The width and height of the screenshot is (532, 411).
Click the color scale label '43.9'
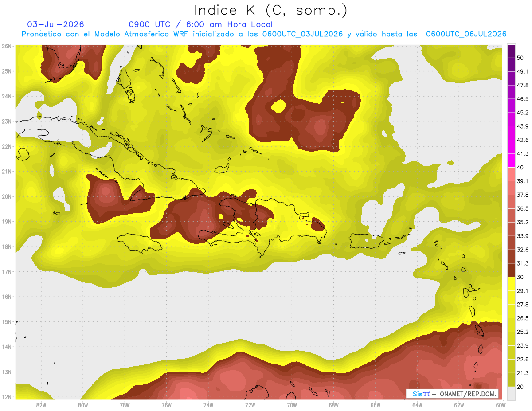(x=522, y=126)
